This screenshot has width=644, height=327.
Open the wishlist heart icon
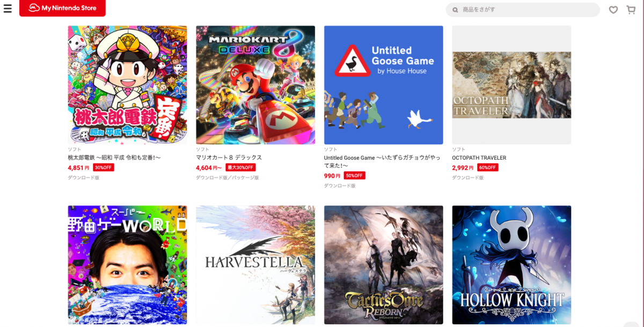point(613,10)
